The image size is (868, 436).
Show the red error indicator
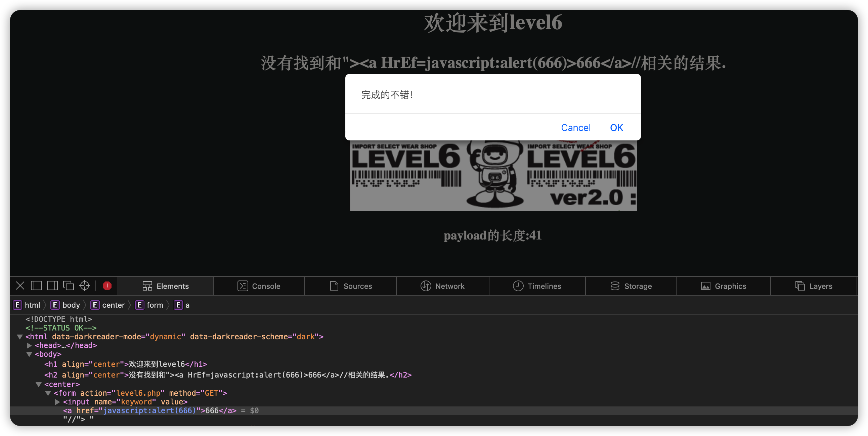(107, 286)
